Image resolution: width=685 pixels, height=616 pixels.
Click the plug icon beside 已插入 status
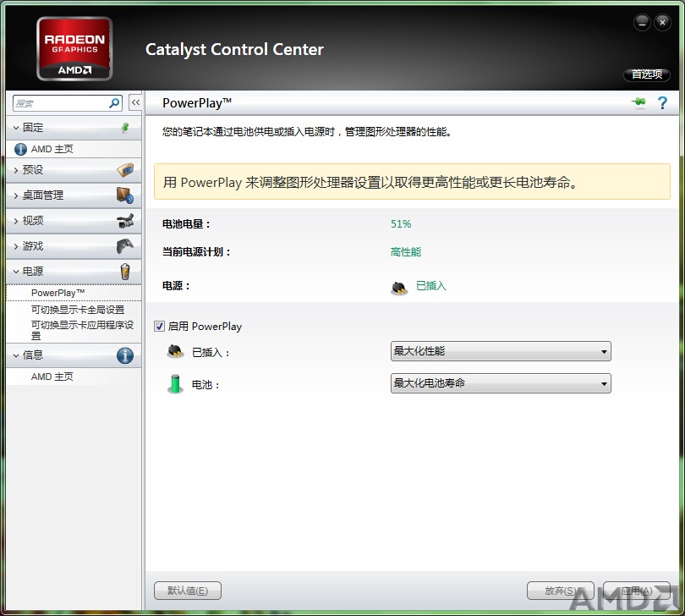pyautogui.click(x=399, y=288)
